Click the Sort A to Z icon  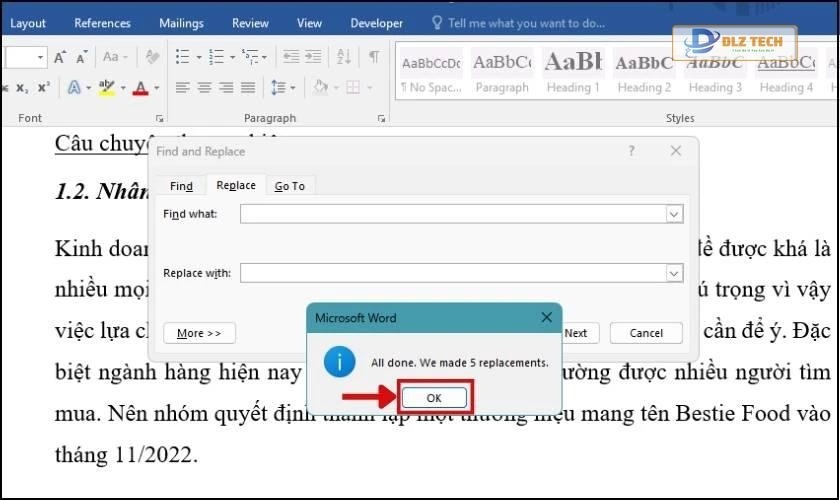[x=343, y=57]
